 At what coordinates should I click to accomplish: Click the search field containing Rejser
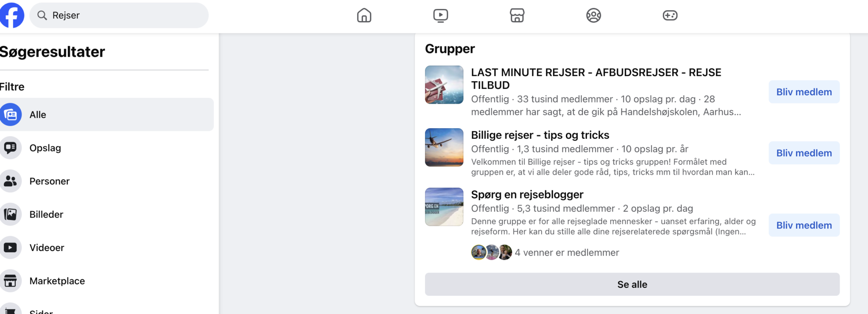click(x=119, y=15)
